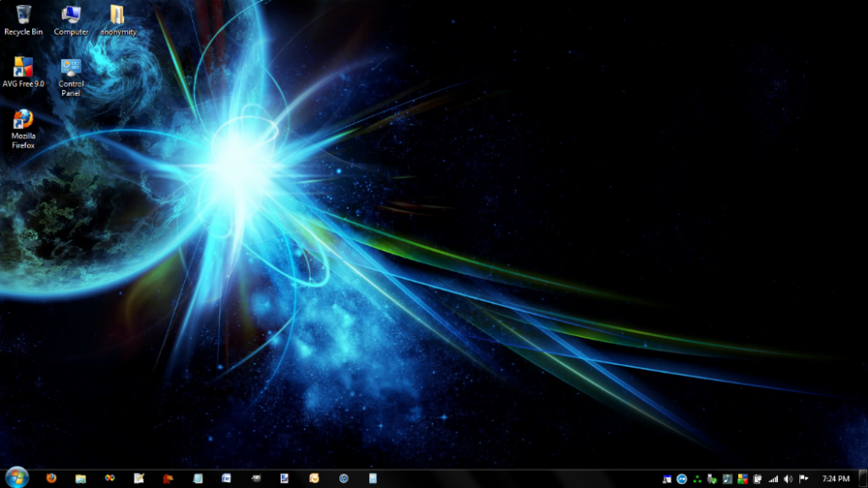Launch Firefox from the taskbar
Screen dimensions: 868x488
(x=51, y=479)
